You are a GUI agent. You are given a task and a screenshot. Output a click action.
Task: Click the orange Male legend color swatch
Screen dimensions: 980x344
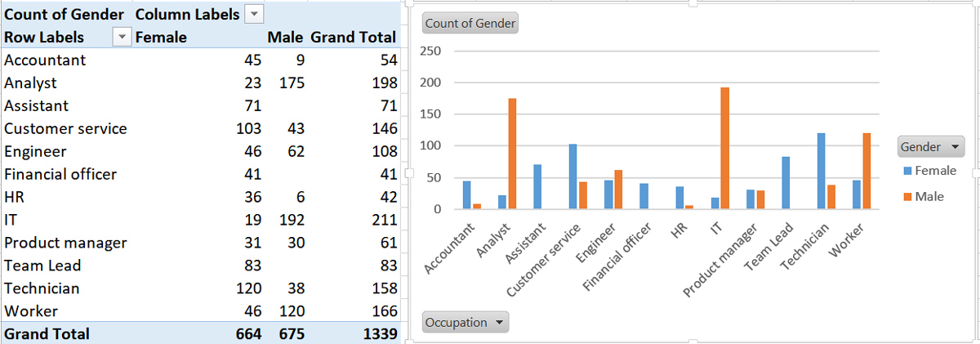tap(906, 197)
